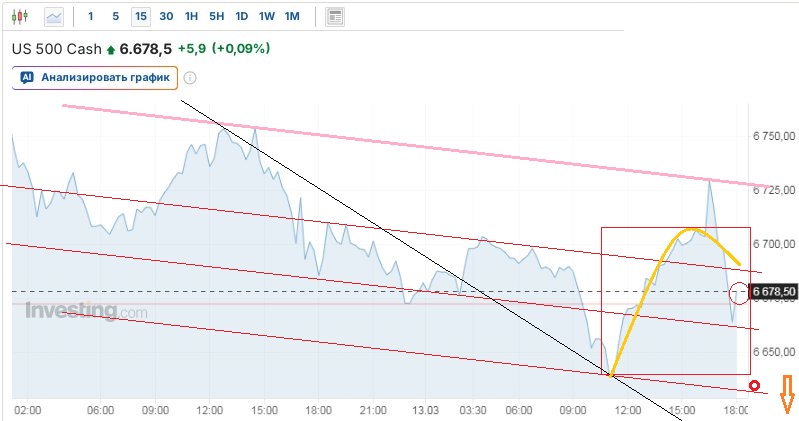Select the 1 minute timeframe

point(91,16)
